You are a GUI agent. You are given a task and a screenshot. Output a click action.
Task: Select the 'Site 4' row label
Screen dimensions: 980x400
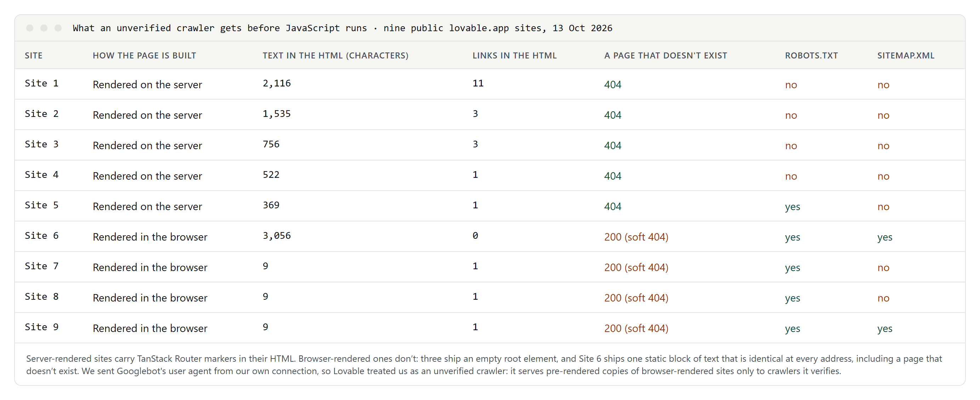pyautogui.click(x=41, y=175)
